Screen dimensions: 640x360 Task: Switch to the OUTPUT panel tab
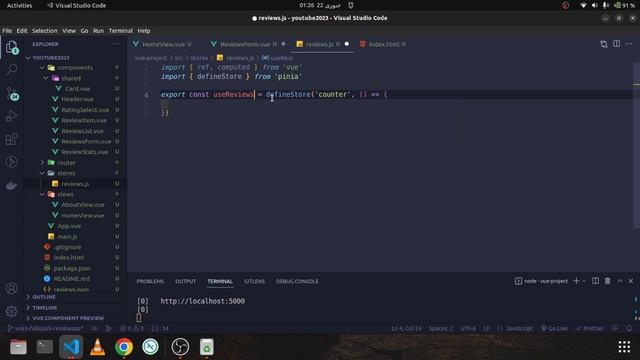point(186,281)
